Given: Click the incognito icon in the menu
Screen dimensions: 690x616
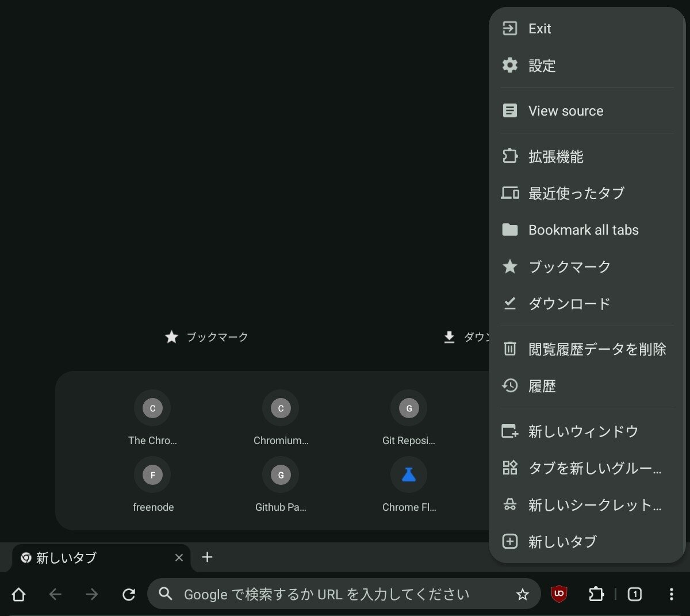Looking at the screenshot, I should pyautogui.click(x=510, y=505).
